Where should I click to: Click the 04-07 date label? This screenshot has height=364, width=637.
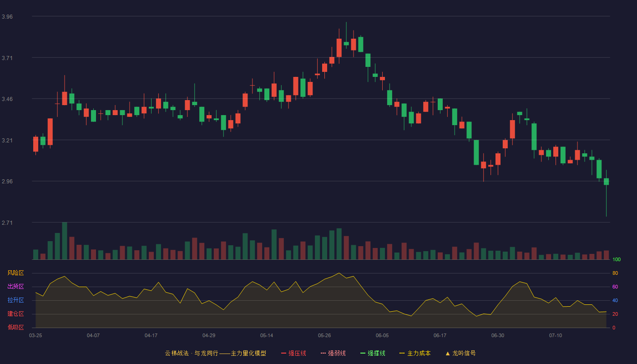(93, 335)
